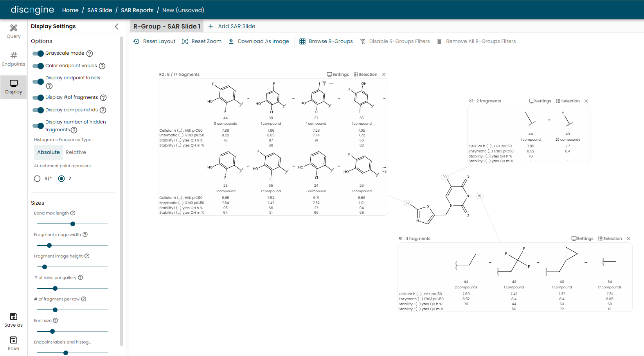Click the Save as icon
This screenshot has width=644, height=356.
[x=14, y=317]
